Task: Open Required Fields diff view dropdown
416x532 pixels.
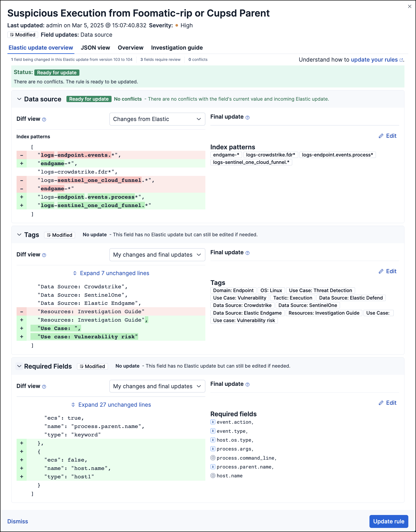Action: click(157, 386)
